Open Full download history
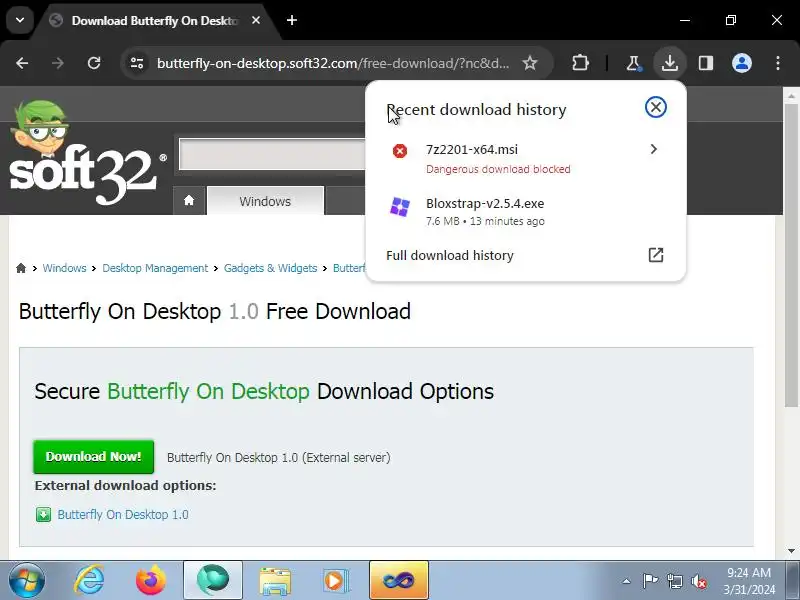This screenshot has height=600, width=800. [526, 255]
